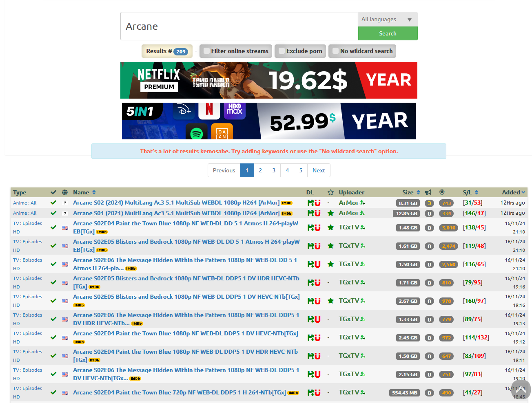Click the Uploader column header
Viewport: 532px width, 403px height.
pos(351,192)
